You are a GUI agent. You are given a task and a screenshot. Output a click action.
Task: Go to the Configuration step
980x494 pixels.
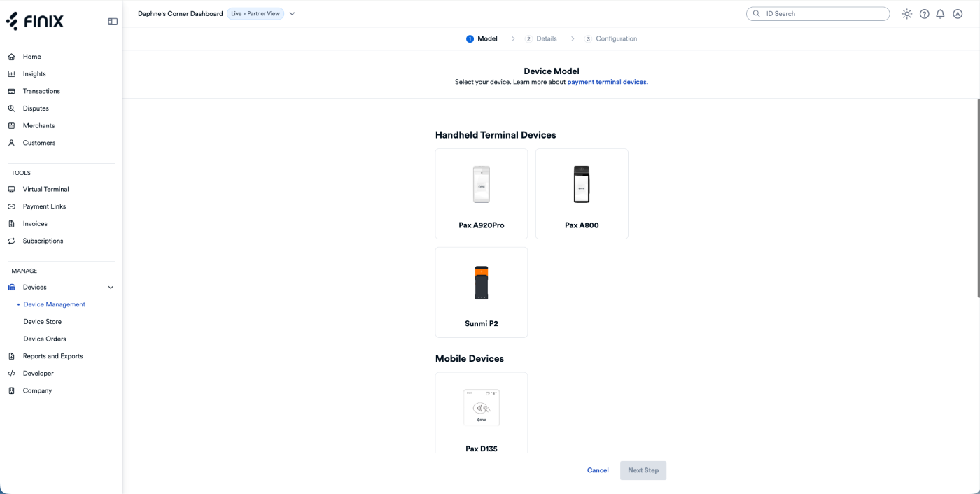[x=611, y=39]
